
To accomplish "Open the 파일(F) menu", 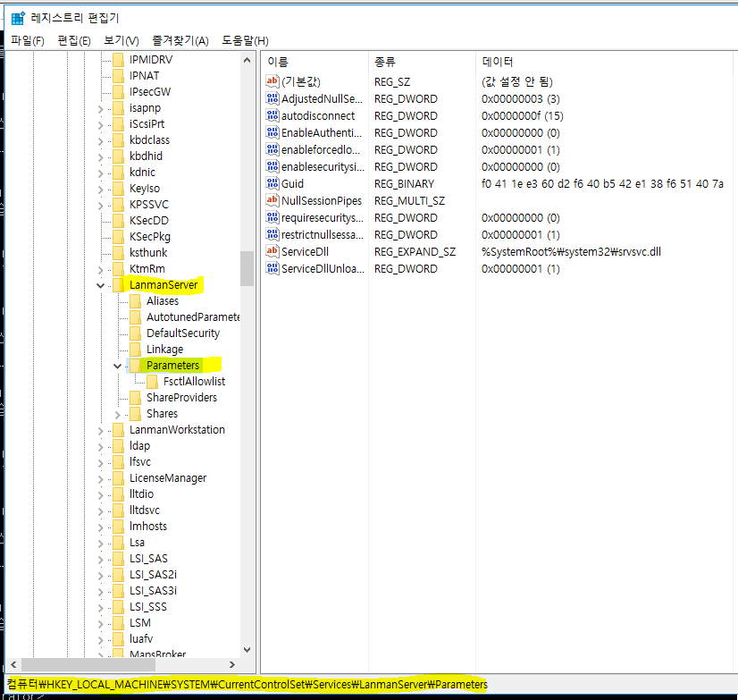I will point(28,41).
